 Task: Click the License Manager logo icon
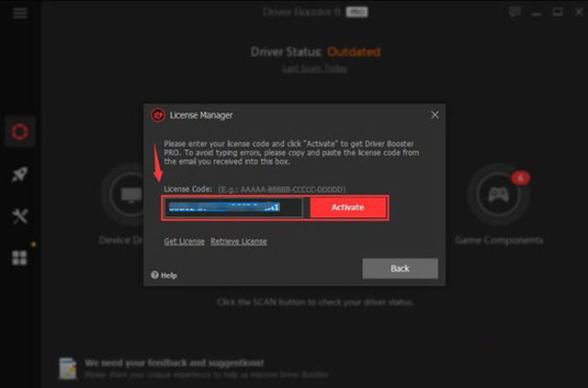pos(158,115)
